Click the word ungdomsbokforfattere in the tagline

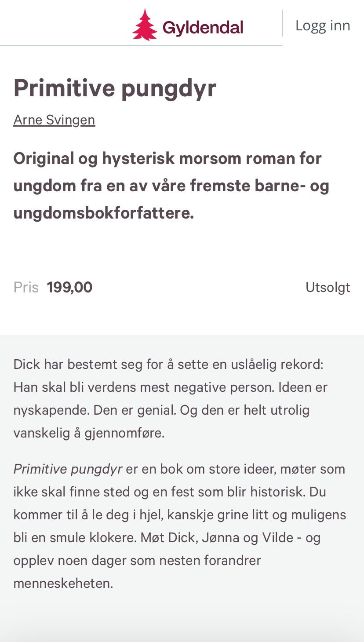pyautogui.click(x=103, y=213)
